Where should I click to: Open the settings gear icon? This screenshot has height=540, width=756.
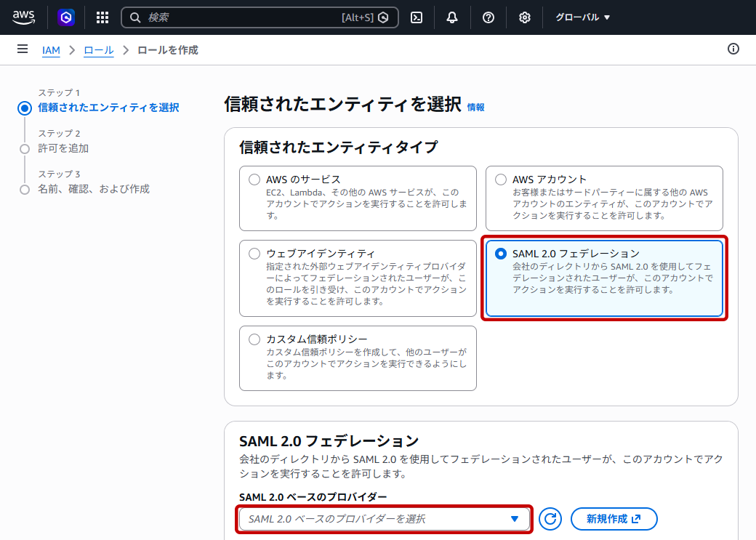(525, 18)
